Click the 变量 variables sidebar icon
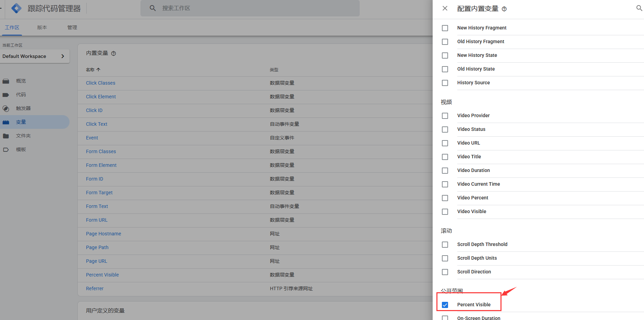Viewport: 644px width, 320px height. (x=6, y=122)
